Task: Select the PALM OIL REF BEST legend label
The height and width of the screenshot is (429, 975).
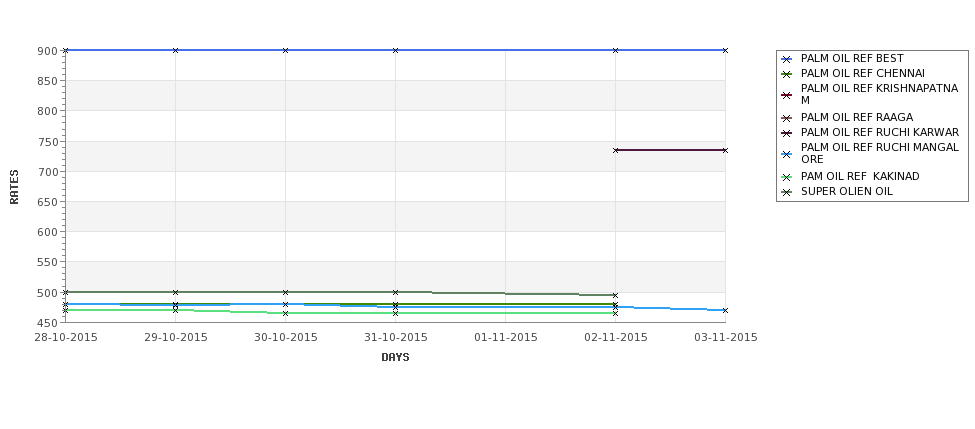Action: (x=852, y=58)
